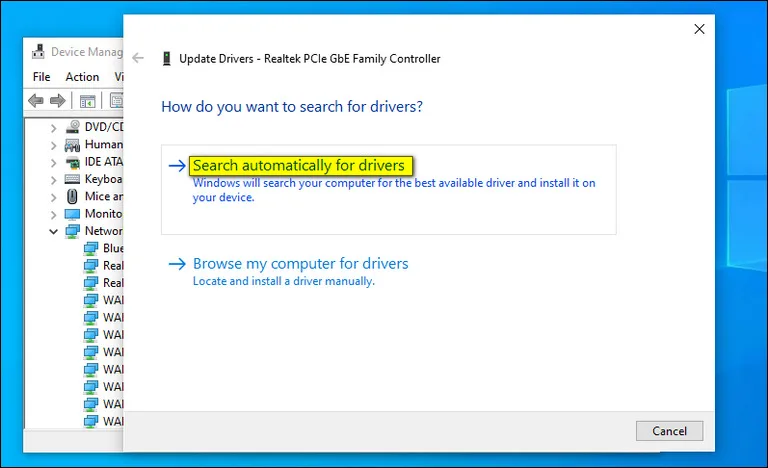
Task: Select the Human Interface tree item text
Action: click(x=104, y=145)
